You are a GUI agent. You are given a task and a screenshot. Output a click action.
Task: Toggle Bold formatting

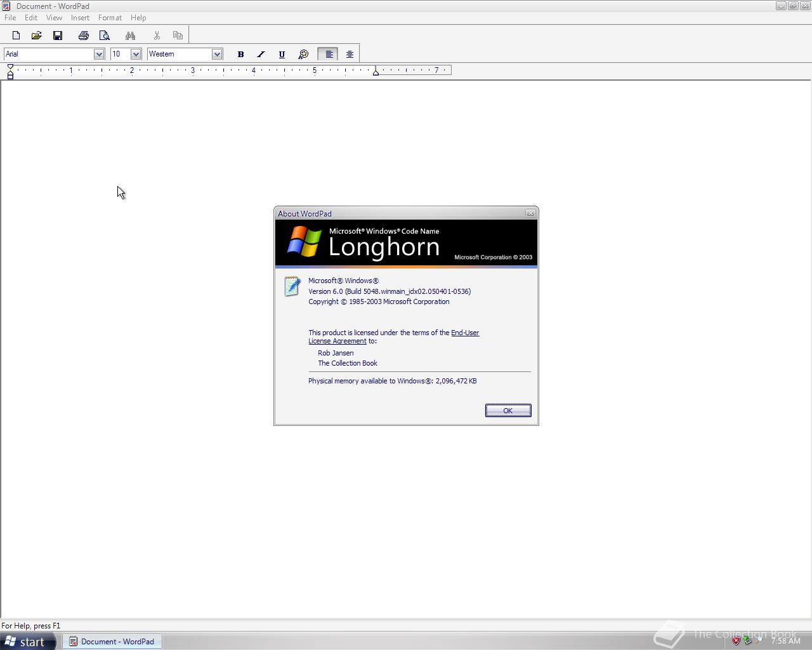[240, 55]
